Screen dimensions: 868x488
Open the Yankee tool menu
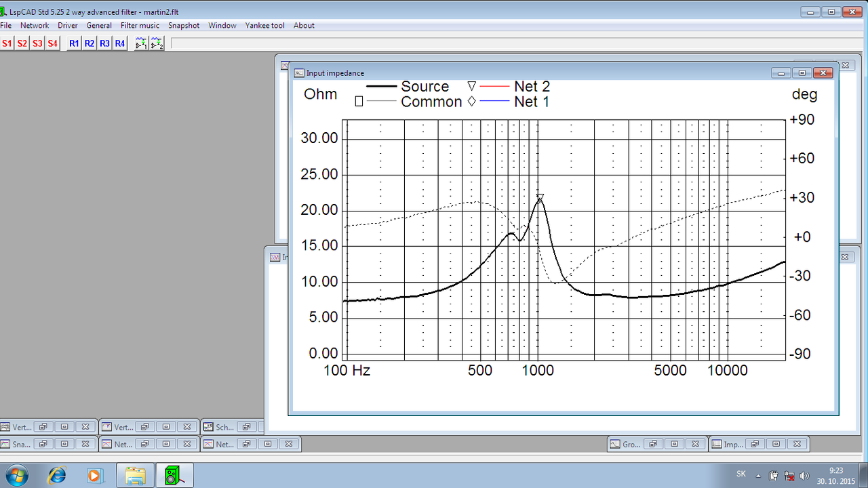tap(265, 26)
